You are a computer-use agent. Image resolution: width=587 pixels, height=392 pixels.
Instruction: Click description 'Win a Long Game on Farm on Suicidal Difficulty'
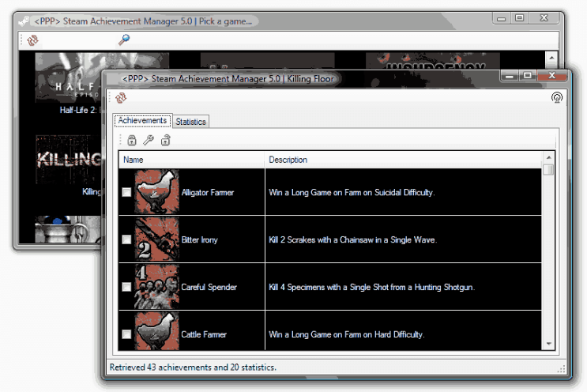coord(352,192)
